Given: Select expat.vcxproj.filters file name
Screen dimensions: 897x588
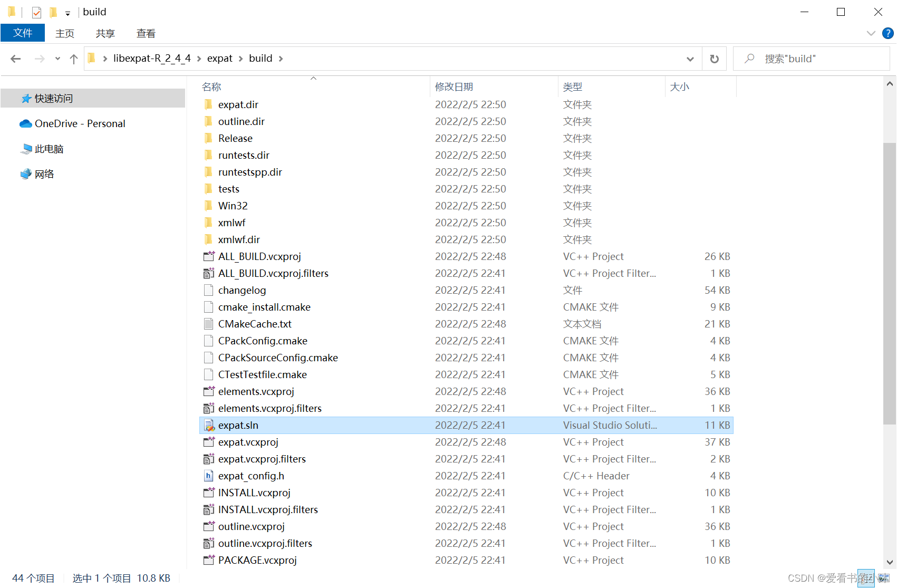Looking at the screenshot, I should 262,459.
